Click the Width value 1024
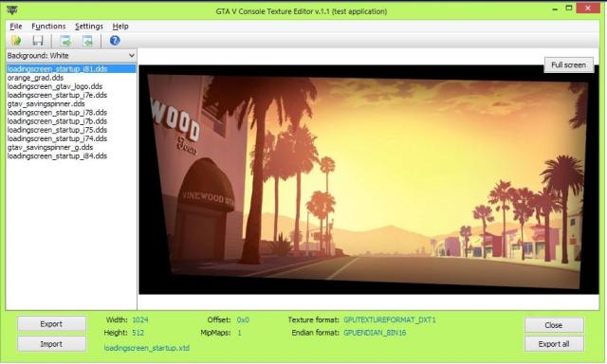 [140, 319]
